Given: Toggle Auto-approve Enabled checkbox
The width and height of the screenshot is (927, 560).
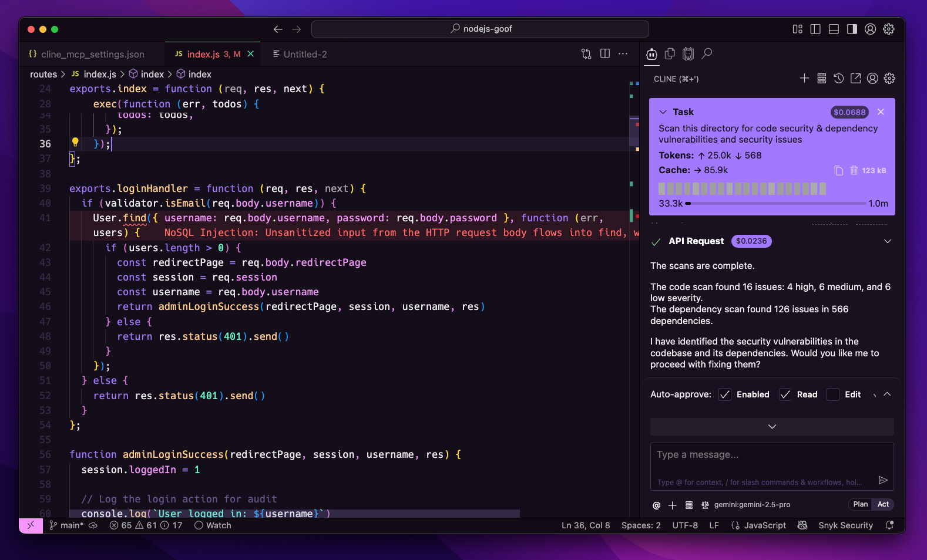Looking at the screenshot, I should 725,394.
